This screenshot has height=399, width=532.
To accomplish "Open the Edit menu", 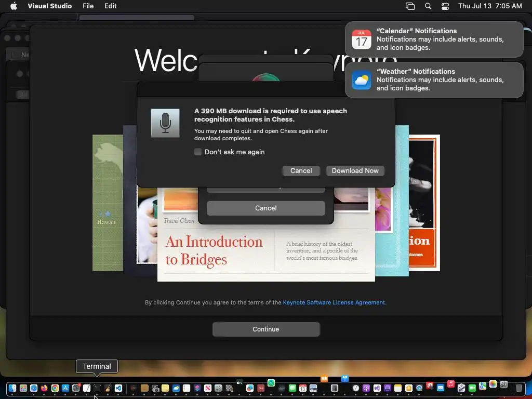I will (x=110, y=6).
